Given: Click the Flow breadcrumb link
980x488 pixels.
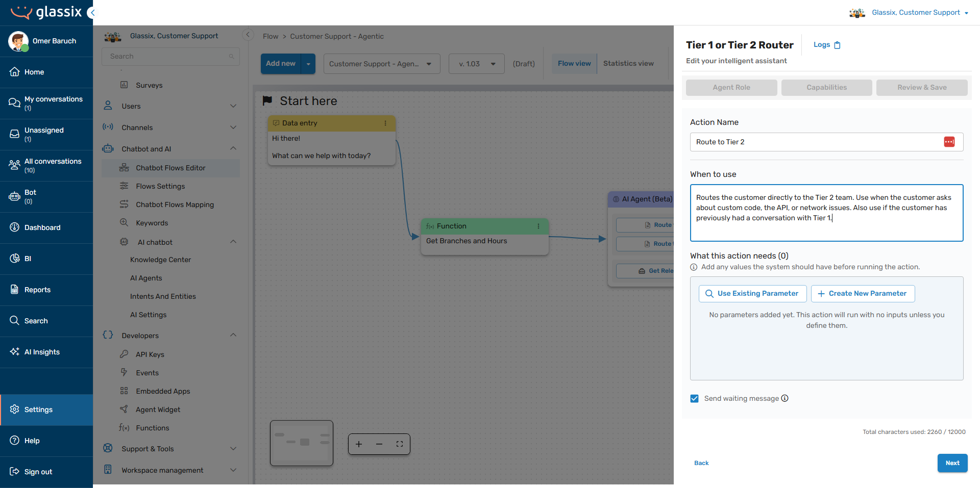Looking at the screenshot, I should (x=271, y=36).
